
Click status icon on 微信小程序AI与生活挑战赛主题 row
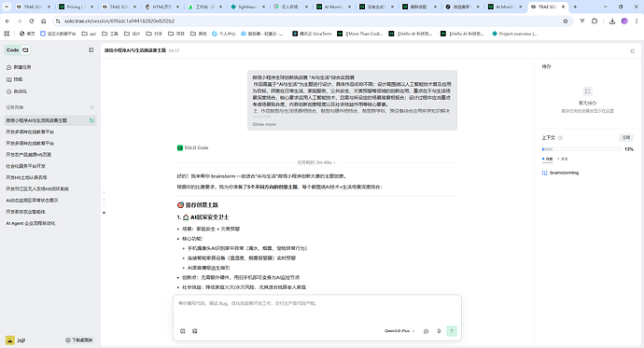pyautogui.click(x=91, y=120)
